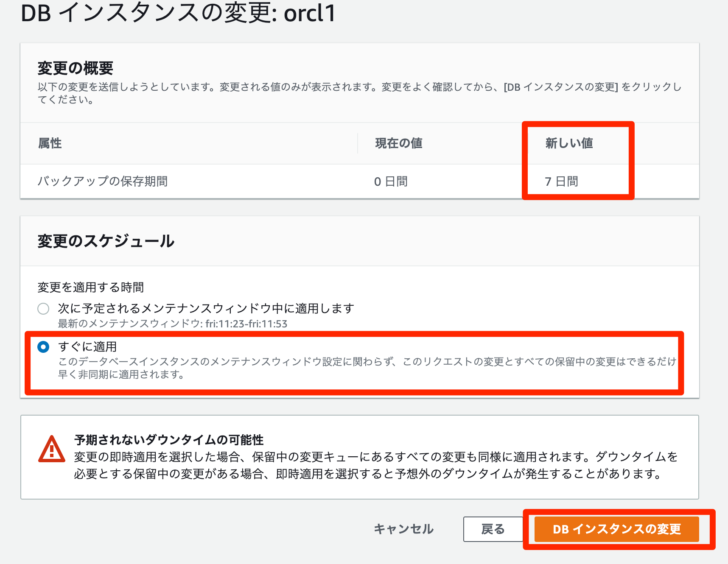The height and width of the screenshot is (564, 728).
Task: Select the すぐに適用 radio button
Action: tap(43, 347)
